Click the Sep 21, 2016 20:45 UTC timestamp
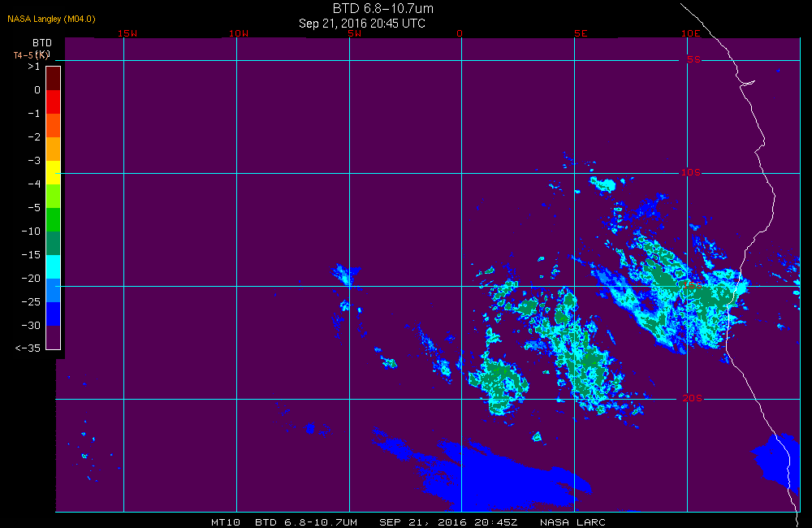Viewport: 812px width, 528px height. tap(362, 24)
